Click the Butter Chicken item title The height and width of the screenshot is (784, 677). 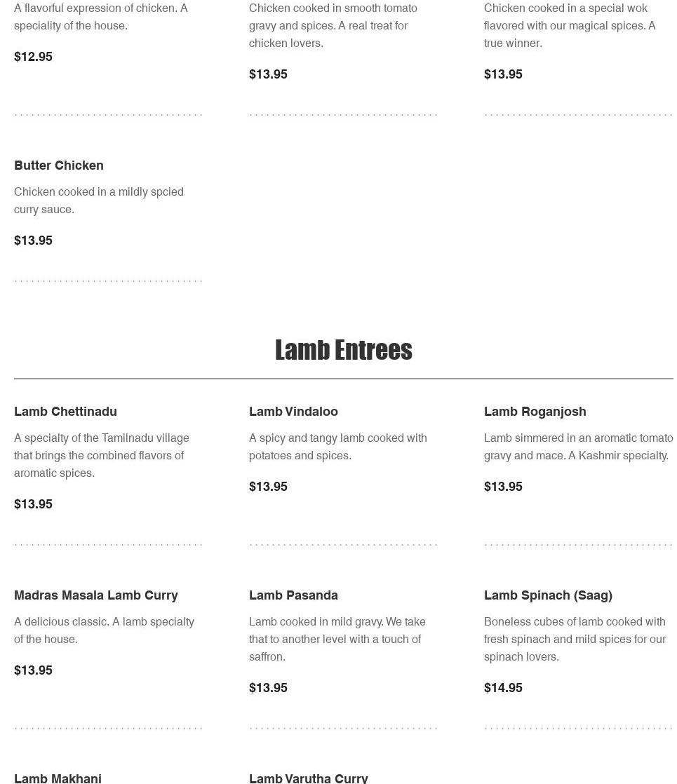[x=59, y=165]
